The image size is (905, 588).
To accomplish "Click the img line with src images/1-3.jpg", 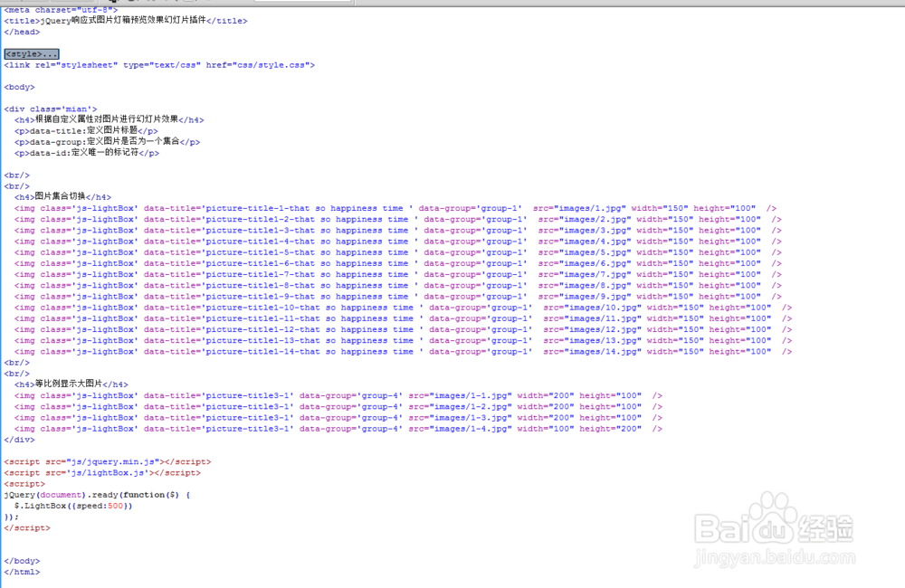I will 338,417.
